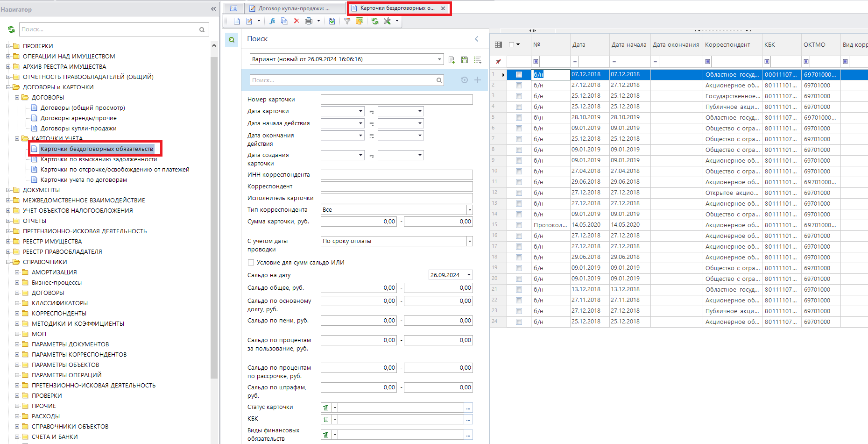Open Сальдо на дату date dropdown

tap(469, 275)
